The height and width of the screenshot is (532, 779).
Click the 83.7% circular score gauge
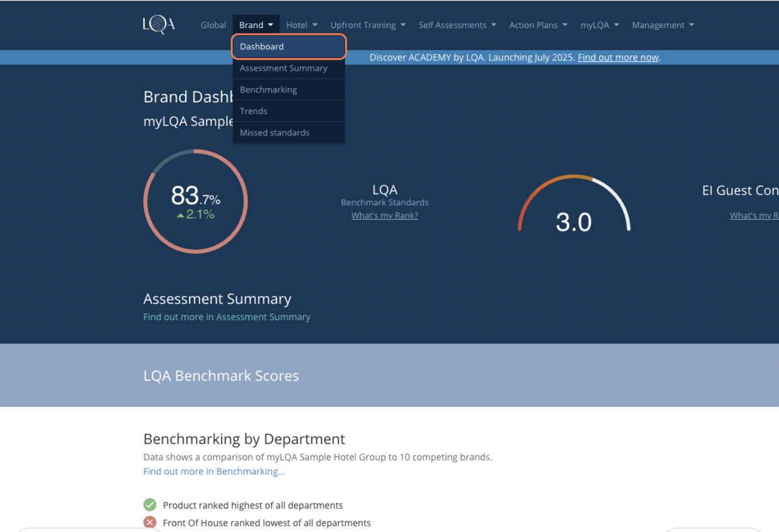(x=195, y=201)
